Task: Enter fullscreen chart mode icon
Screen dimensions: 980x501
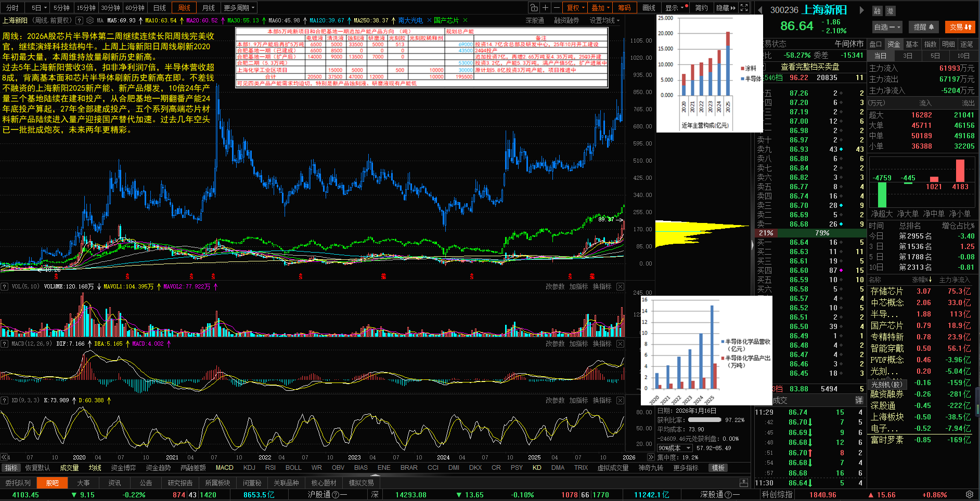Action: click(744, 8)
